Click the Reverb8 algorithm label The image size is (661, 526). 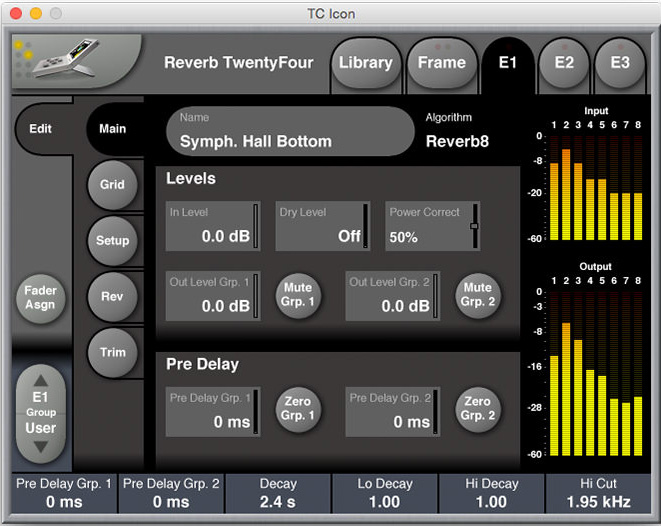pyautogui.click(x=457, y=142)
